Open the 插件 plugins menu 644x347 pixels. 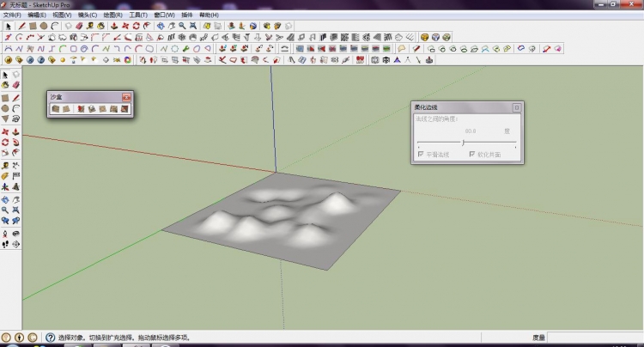[x=187, y=15]
